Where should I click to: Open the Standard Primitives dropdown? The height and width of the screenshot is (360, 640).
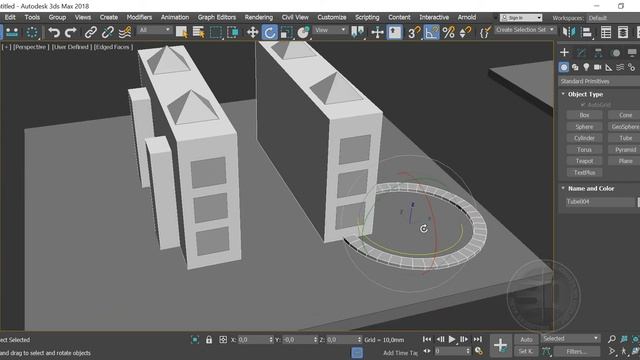[599, 81]
